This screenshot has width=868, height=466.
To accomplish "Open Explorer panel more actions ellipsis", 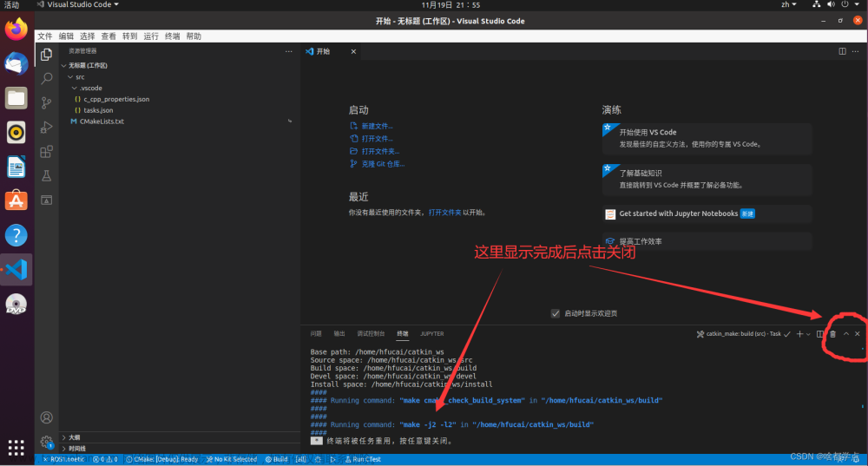I will 288,51.
